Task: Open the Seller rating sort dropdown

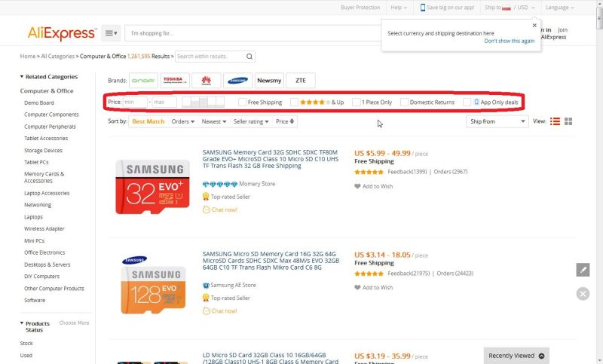Action: [x=251, y=121]
